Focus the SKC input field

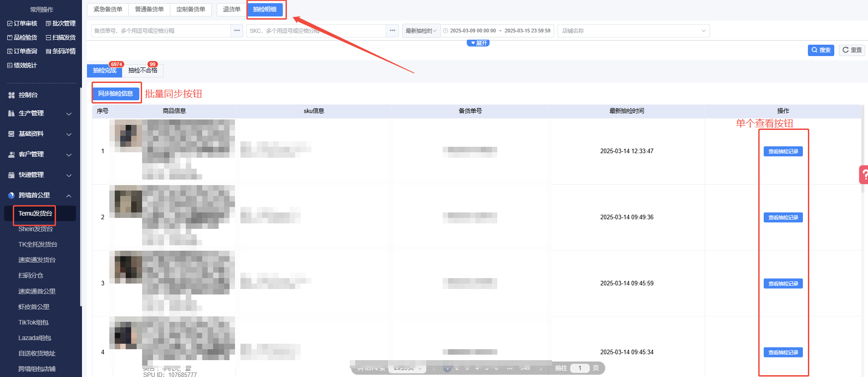coord(317,31)
